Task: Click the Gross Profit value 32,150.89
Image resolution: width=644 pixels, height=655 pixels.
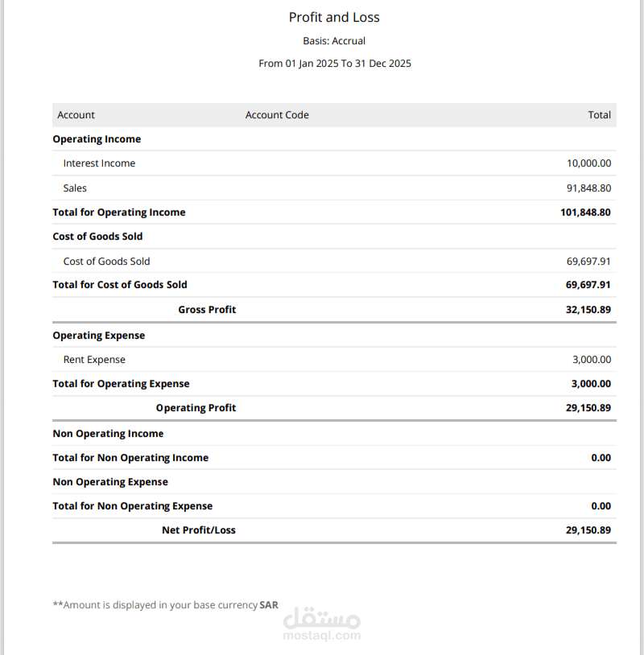Action: (x=588, y=310)
